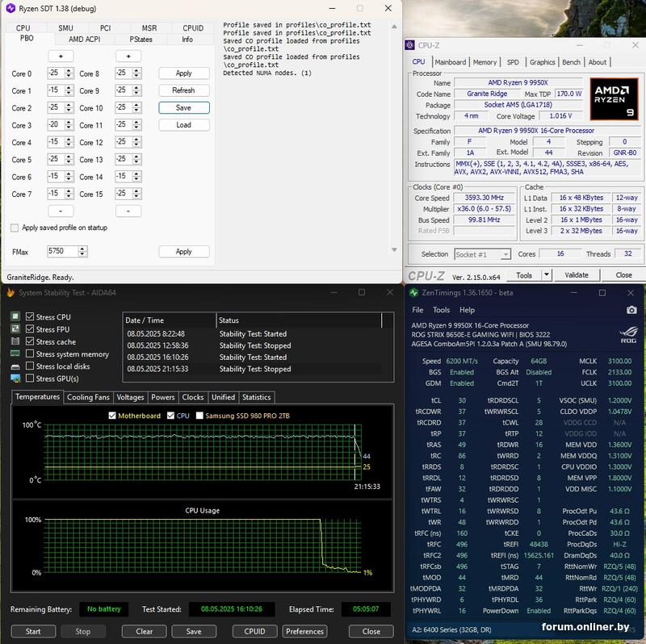The image size is (646, 644).
Task: Enable Stress local disks checkbox
Action: pos(30,366)
